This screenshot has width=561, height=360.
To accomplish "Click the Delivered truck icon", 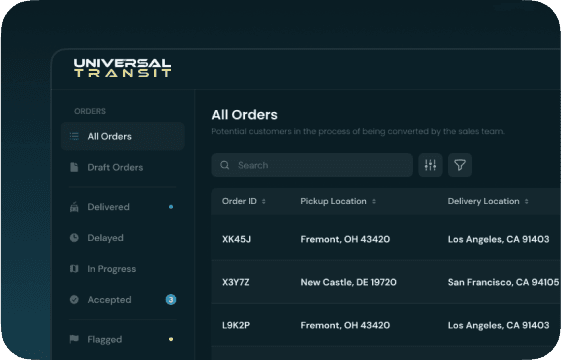I will point(74,207).
